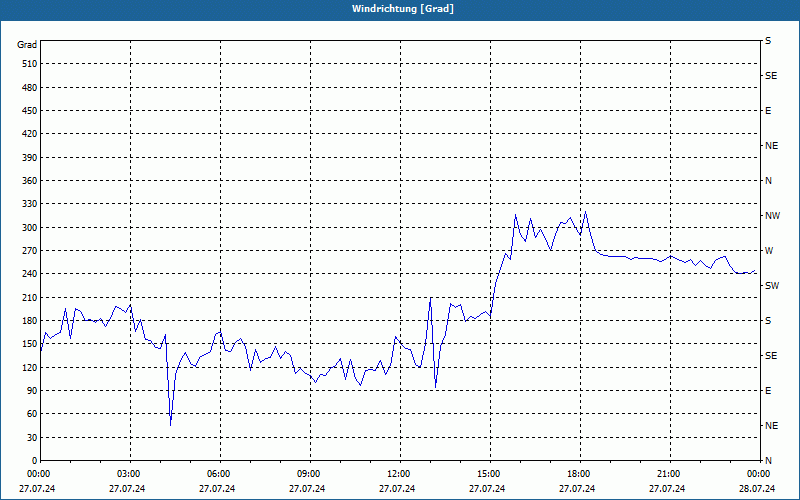Click the NW compass label

tap(772, 216)
